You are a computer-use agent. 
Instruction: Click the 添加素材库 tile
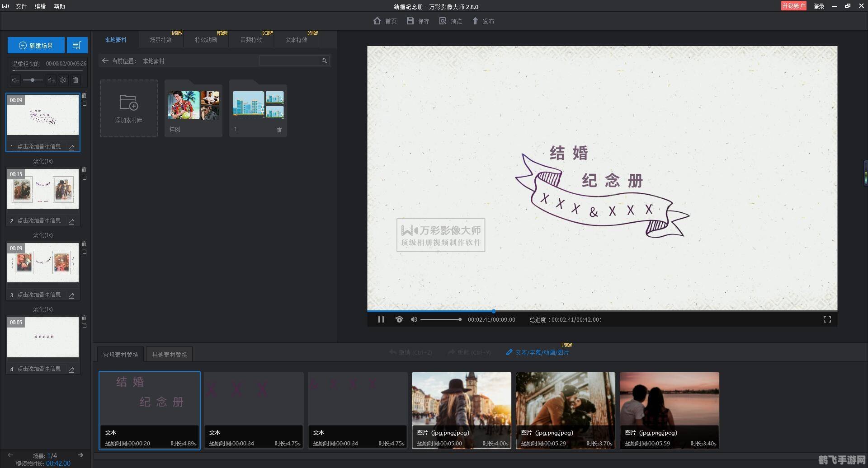point(129,108)
